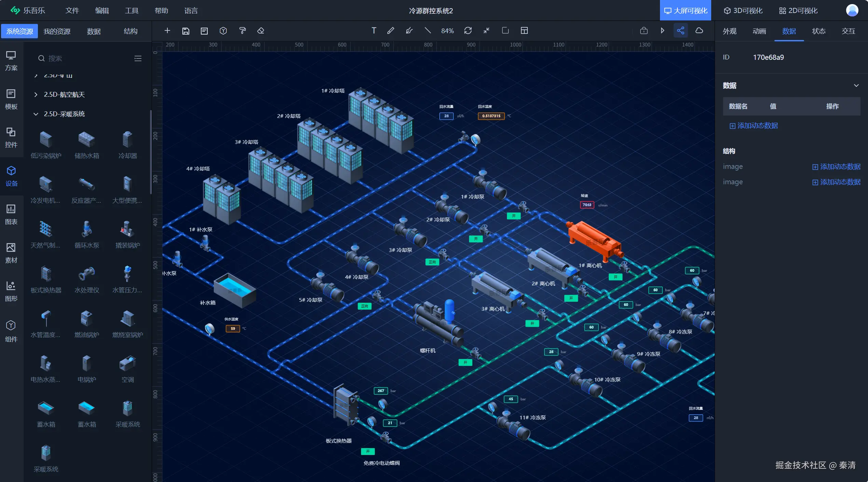Open the 图表 sidebar category

click(11, 214)
